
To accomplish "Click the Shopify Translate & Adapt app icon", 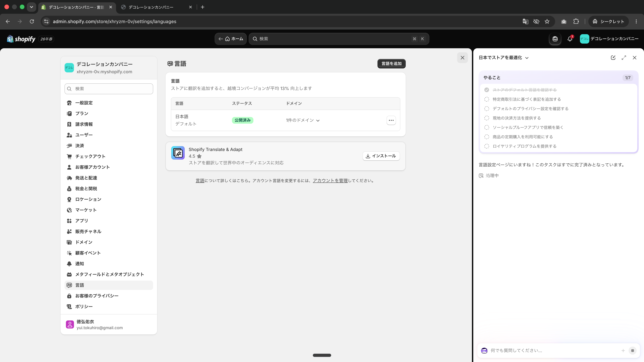I will (178, 153).
